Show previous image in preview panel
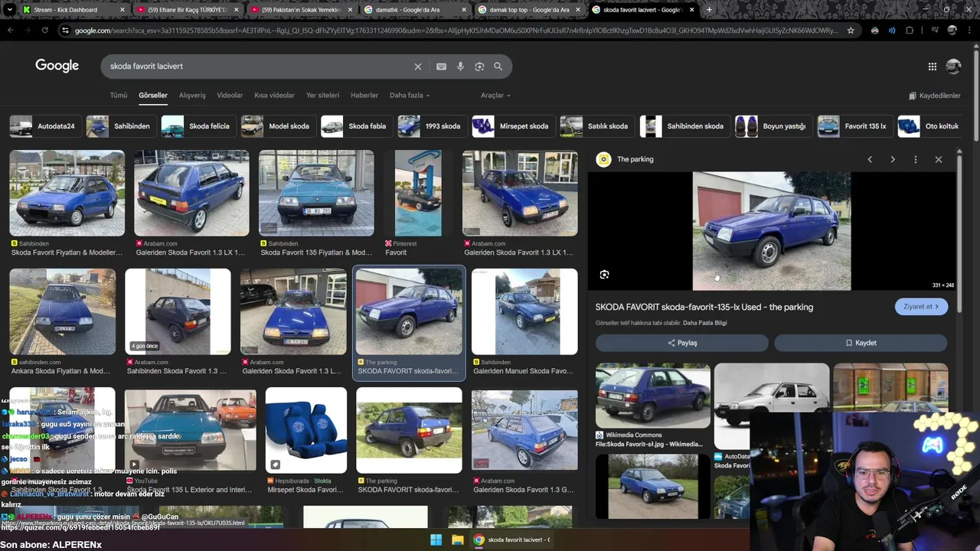The width and height of the screenshot is (980, 551). click(x=870, y=159)
